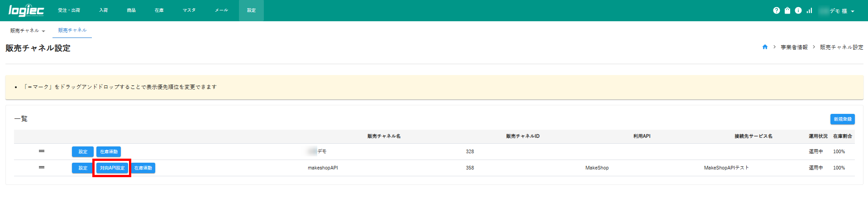The image size is (868, 207).
Task: Open the information icon in header
Action: pos(798,10)
